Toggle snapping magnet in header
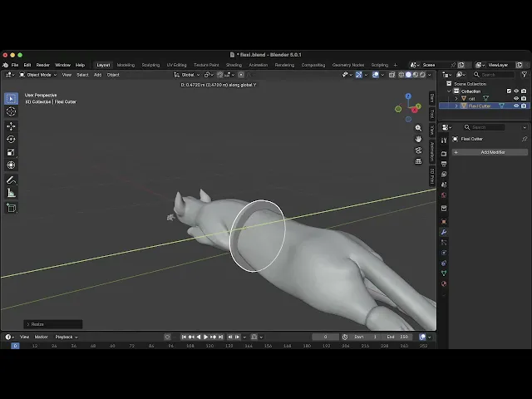 point(219,75)
